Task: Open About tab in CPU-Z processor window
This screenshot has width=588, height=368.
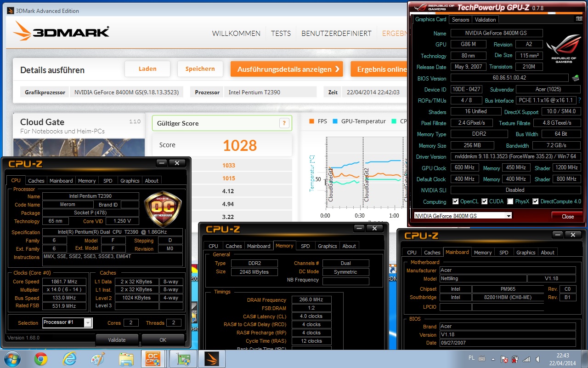Action: (x=152, y=181)
